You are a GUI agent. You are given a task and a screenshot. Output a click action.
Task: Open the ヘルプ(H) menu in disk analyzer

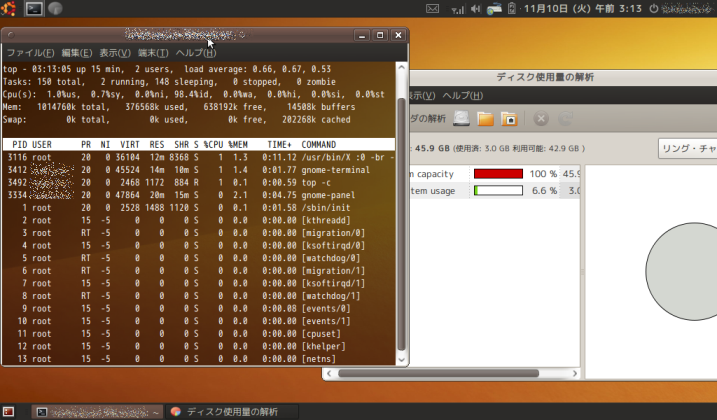463,96
